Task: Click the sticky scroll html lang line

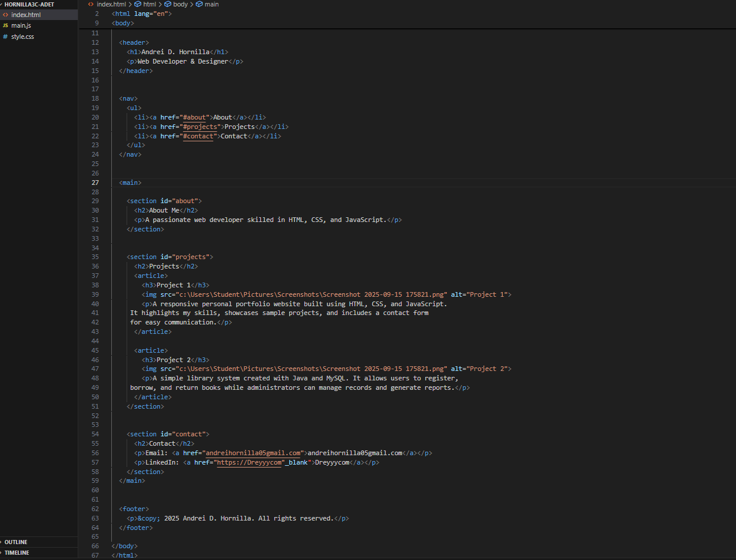Action: pyautogui.click(x=141, y=14)
